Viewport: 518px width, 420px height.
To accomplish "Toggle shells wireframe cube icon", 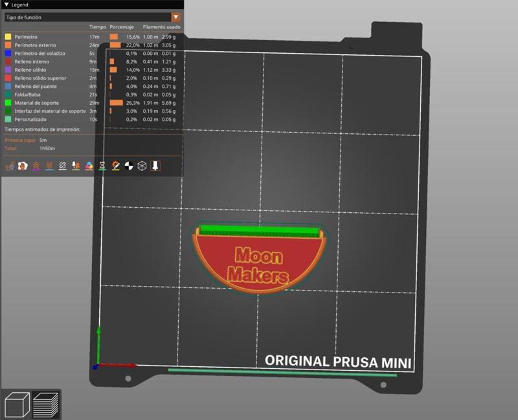I will coord(142,166).
